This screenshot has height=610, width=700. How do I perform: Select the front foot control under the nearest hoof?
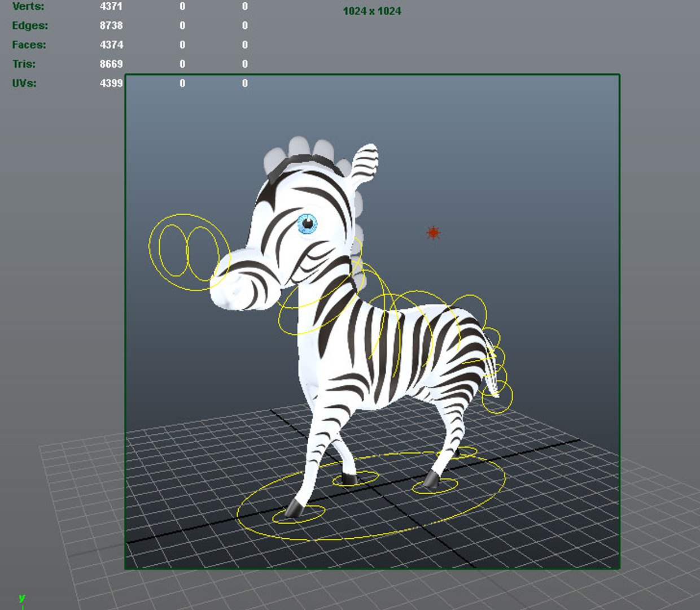pos(299,514)
